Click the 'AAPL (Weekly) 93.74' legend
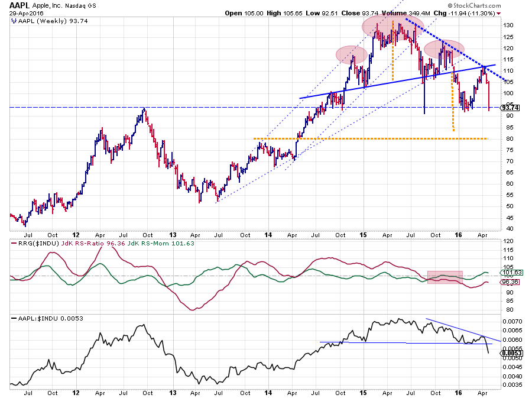The height and width of the screenshot is (398, 532). (x=53, y=21)
